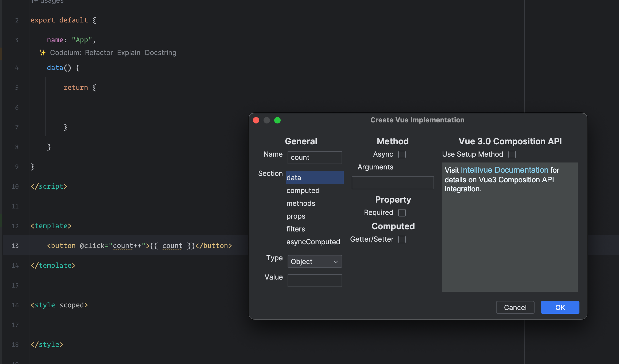Select asyncComputed in Section list
Viewport: 619px width, 364px height.
(x=315, y=242)
